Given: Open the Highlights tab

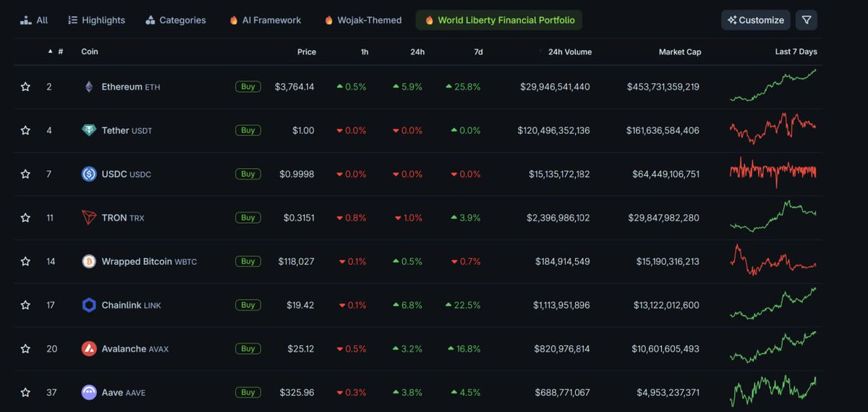Looking at the screenshot, I should [96, 20].
